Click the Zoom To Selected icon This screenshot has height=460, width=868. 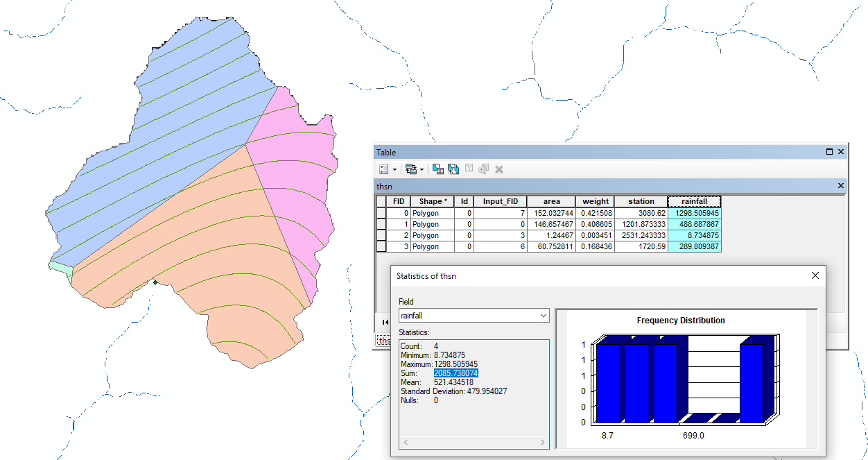(x=484, y=169)
